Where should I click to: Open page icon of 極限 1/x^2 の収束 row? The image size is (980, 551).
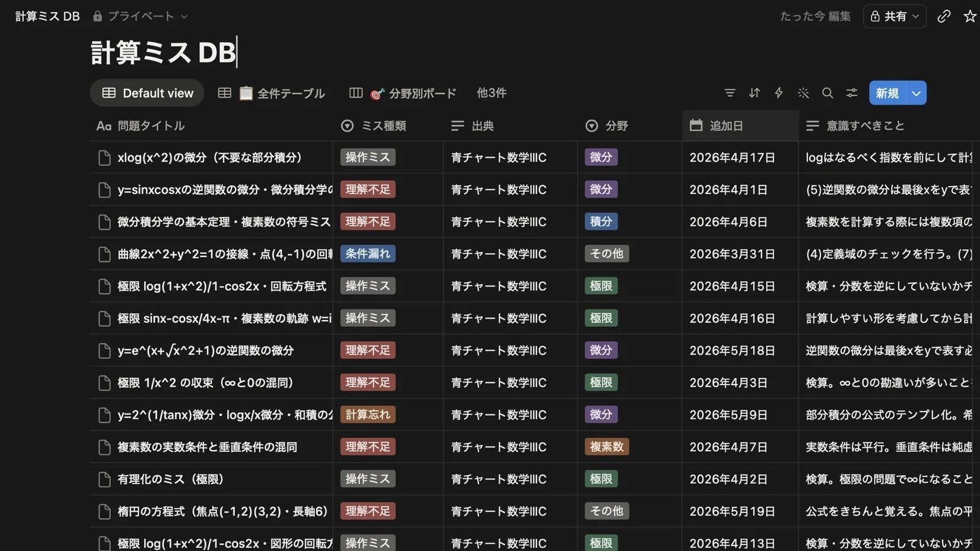pyautogui.click(x=105, y=383)
